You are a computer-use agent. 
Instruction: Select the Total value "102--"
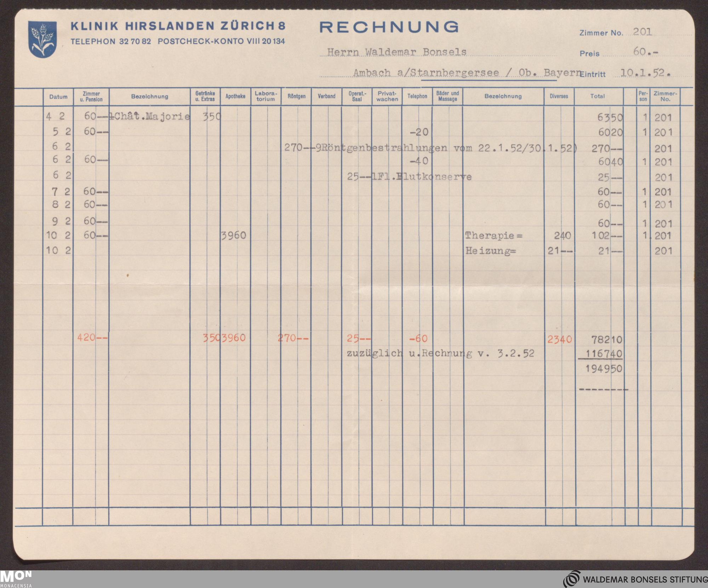point(607,236)
